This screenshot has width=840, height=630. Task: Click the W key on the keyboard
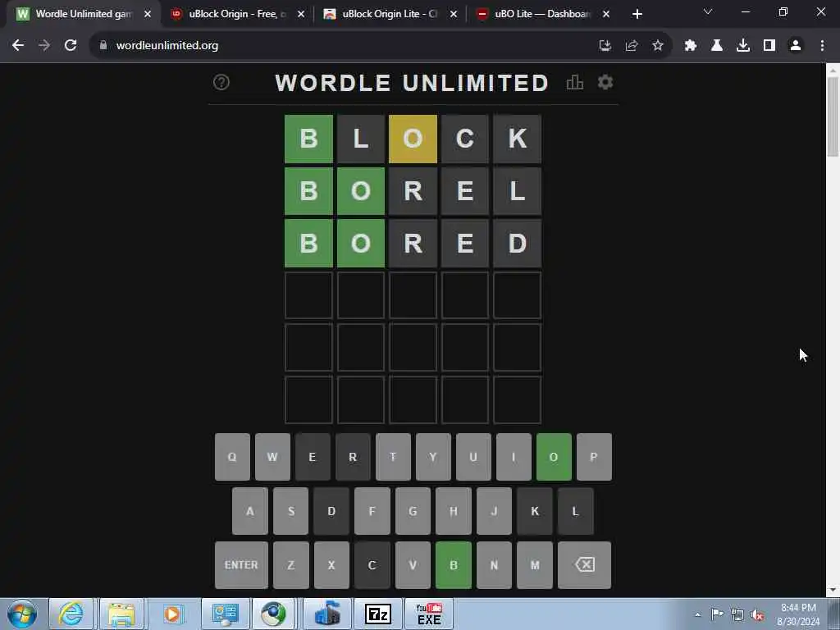(272, 457)
